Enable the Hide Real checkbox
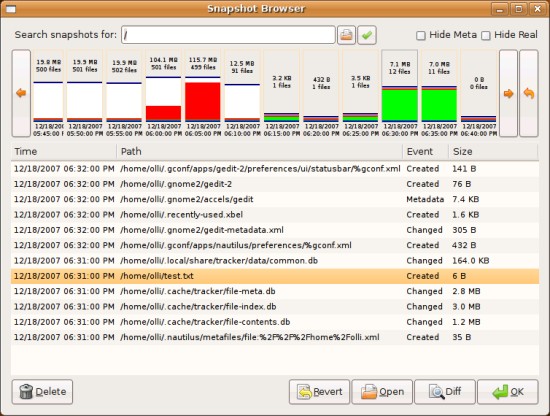This screenshot has height=416, width=550. coord(486,35)
